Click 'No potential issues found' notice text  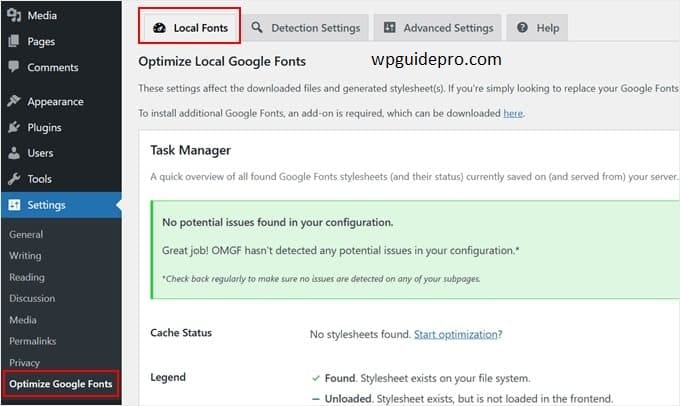click(x=278, y=222)
